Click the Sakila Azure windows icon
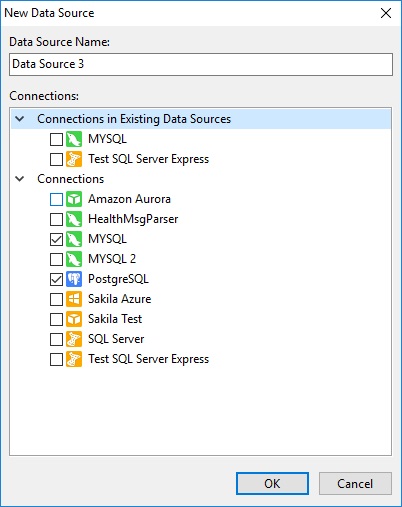 pyautogui.click(x=74, y=299)
